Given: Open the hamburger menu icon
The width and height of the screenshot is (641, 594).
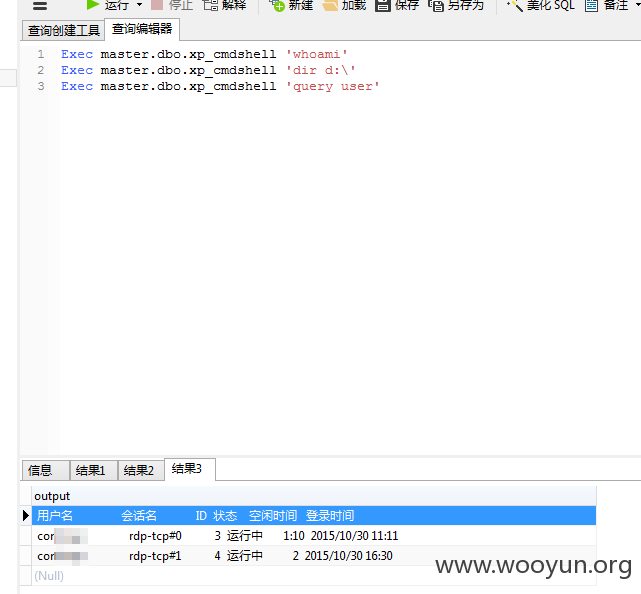Looking at the screenshot, I should (x=40, y=6).
